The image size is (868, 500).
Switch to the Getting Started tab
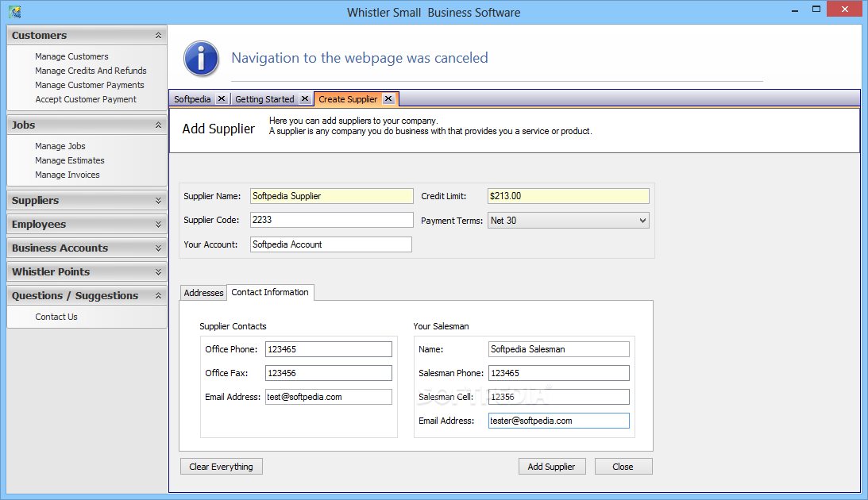click(264, 99)
